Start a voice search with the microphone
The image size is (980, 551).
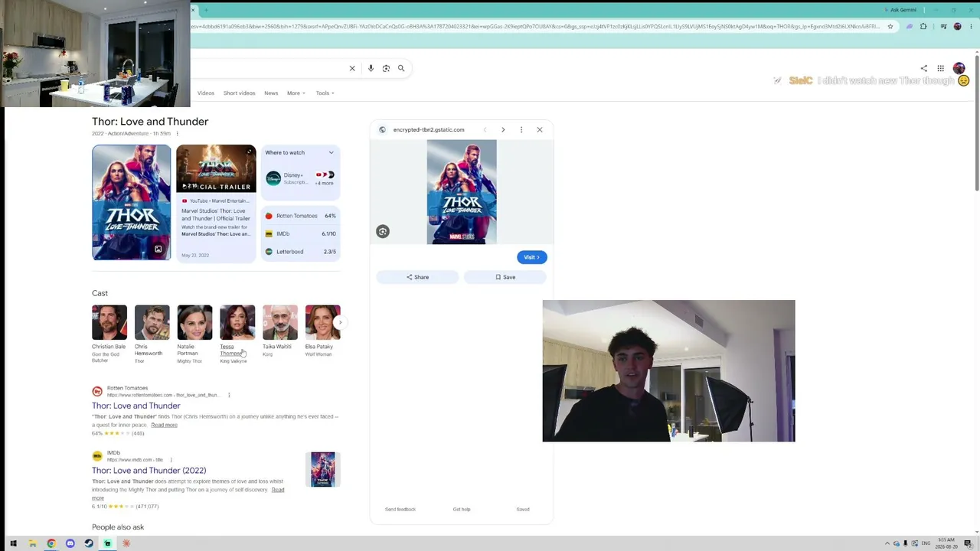[371, 68]
